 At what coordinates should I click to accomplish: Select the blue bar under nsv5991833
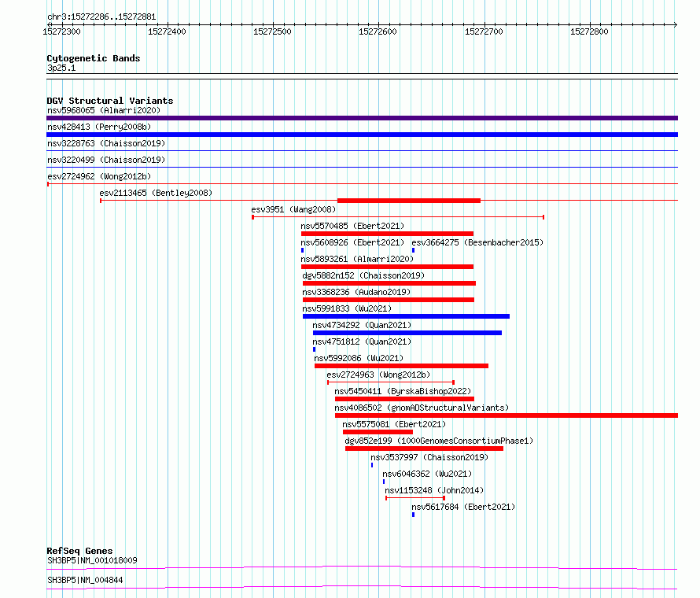(x=407, y=316)
